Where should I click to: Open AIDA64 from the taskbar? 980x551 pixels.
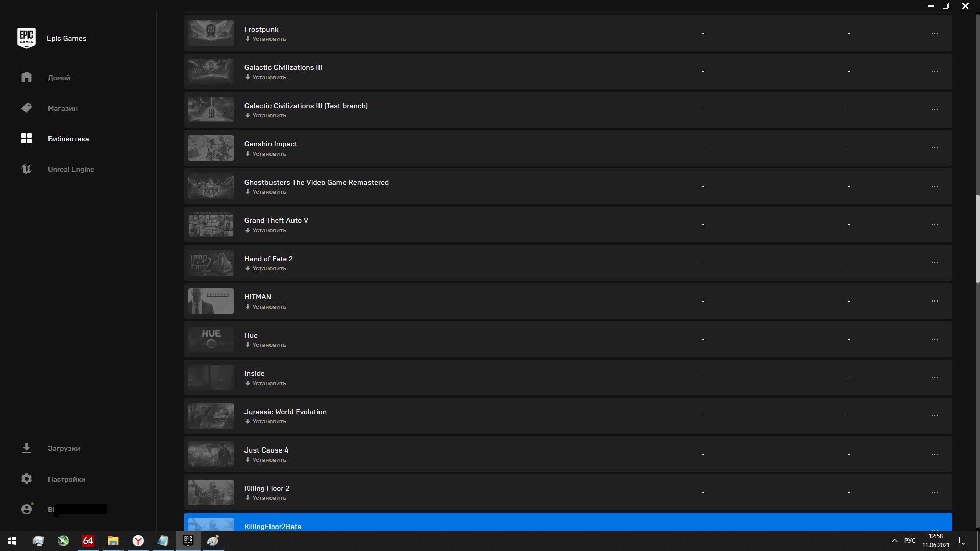pyautogui.click(x=88, y=541)
